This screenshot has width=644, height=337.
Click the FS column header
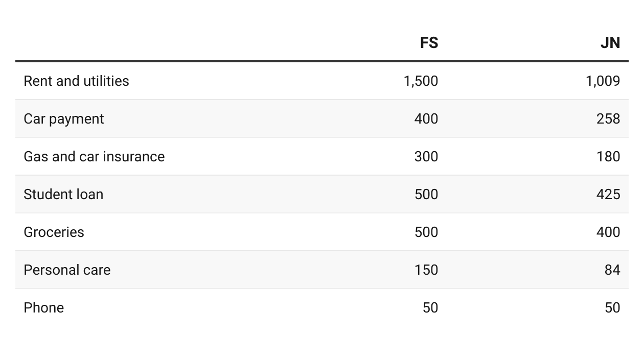tap(429, 43)
